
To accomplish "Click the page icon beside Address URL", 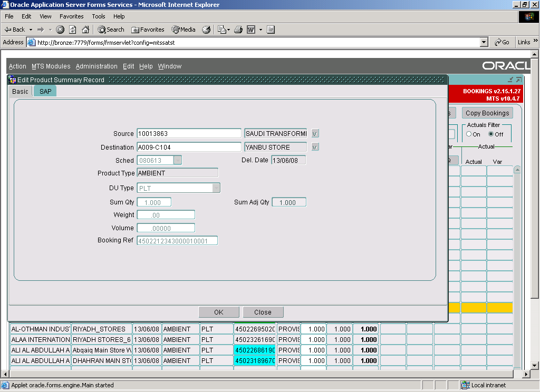I will coord(31,42).
